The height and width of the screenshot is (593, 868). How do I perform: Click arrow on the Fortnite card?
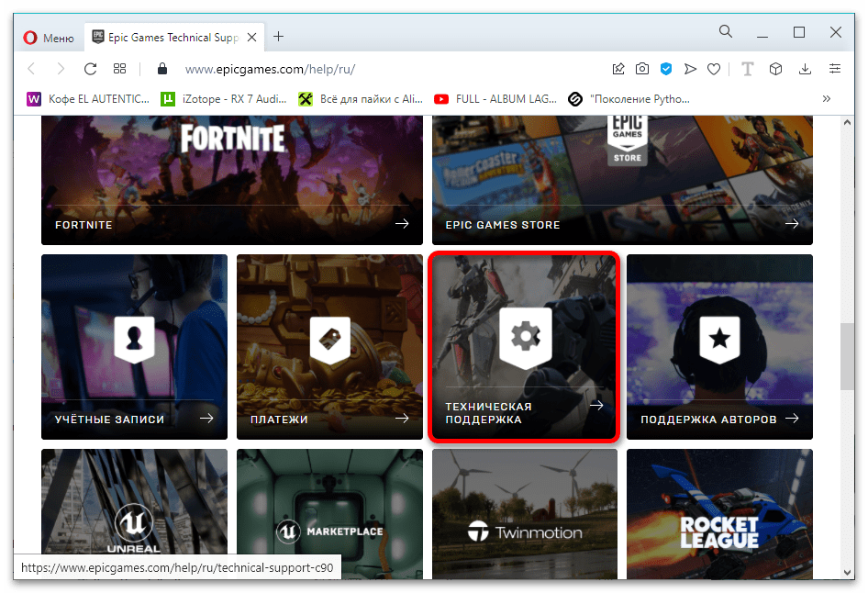point(403,224)
